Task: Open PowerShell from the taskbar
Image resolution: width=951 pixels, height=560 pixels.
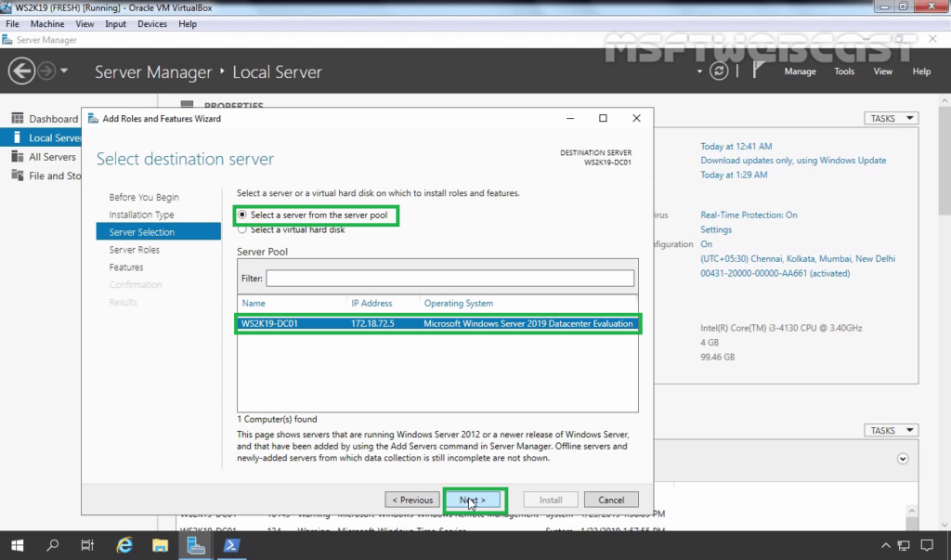Action: (231, 545)
